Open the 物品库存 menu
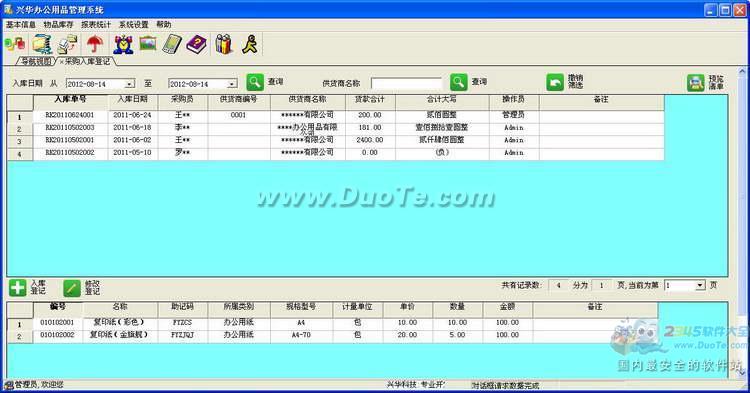 tap(58, 24)
